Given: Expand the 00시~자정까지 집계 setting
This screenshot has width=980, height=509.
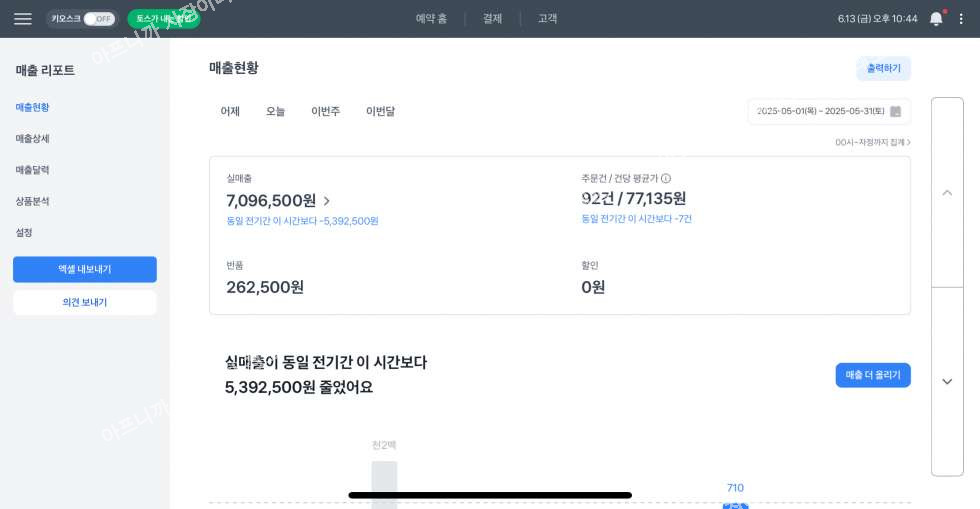Looking at the screenshot, I should [873, 142].
